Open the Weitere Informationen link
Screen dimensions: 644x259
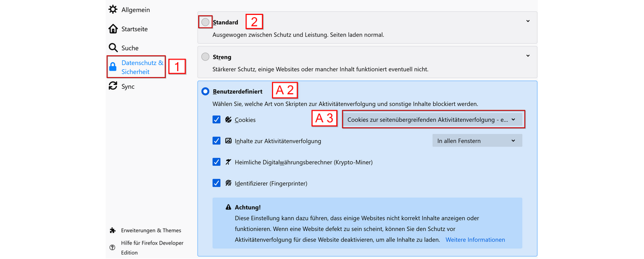tap(475, 240)
